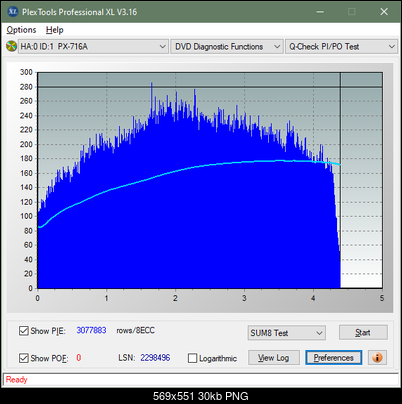Open the Q-Check PI/PO Test dropdown
This screenshot has width=402, height=404.
[341, 47]
